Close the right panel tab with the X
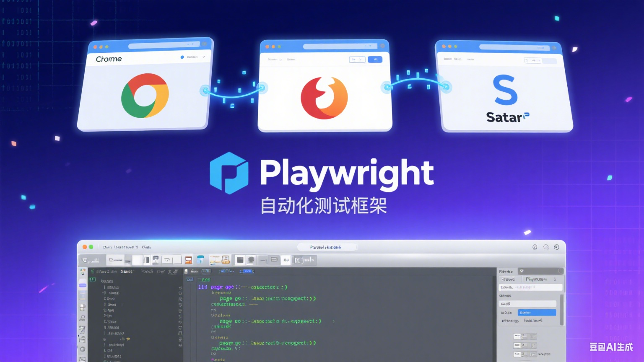 [x=555, y=279]
